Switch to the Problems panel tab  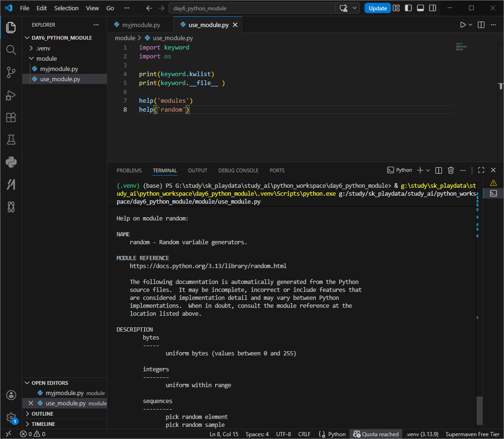129,170
